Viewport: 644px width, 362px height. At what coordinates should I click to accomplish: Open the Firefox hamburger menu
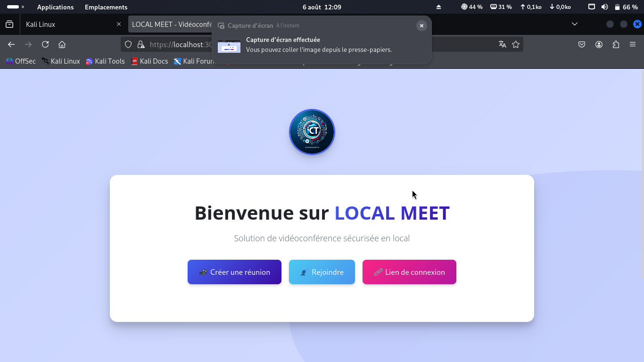(633, 44)
